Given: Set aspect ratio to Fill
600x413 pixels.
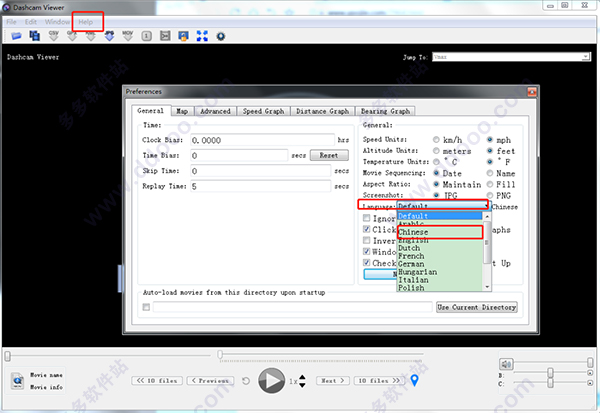Looking at the screenshot, I should coord(490,184).
